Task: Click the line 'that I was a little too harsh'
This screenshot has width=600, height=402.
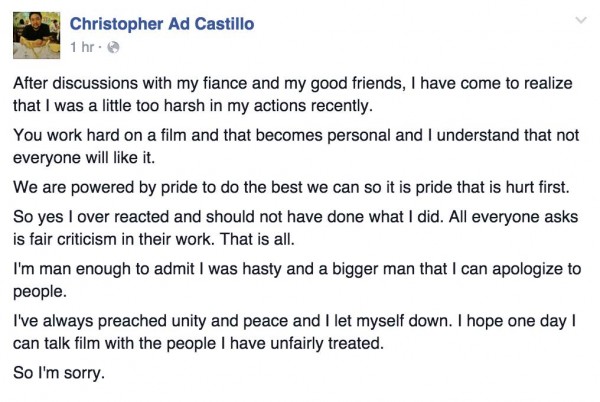Action: click(193, 106)
